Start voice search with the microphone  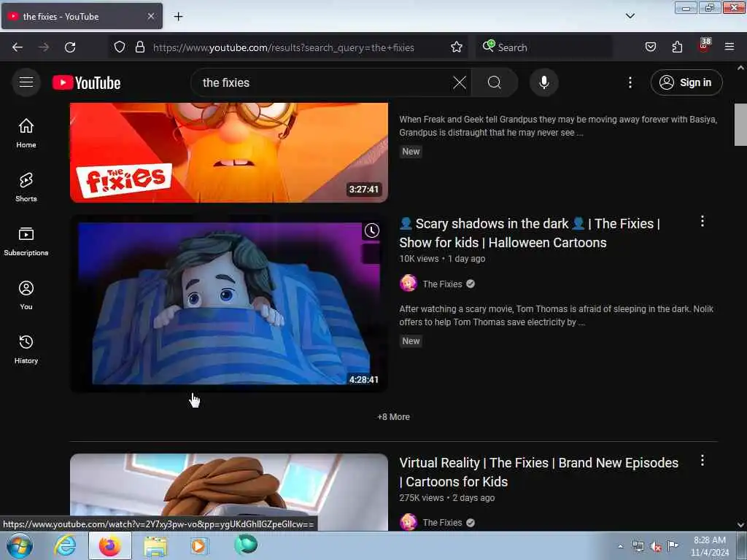(x=543, y=82)
